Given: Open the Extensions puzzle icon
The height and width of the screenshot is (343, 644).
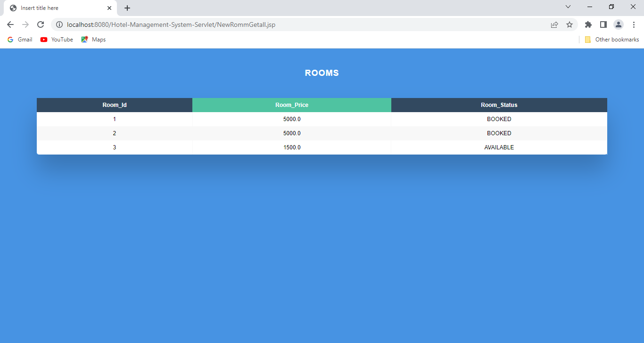Looking at the screenshot, I should tap(588, 24).
